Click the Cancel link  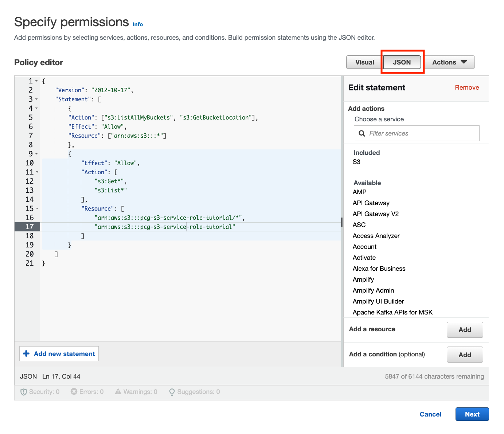(x=430, y=414)
